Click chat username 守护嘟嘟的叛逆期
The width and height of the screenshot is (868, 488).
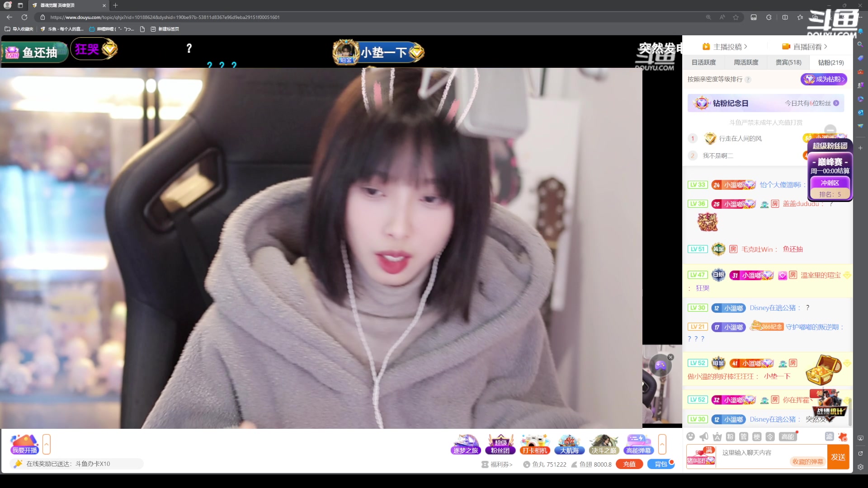[x=812, y=327]
